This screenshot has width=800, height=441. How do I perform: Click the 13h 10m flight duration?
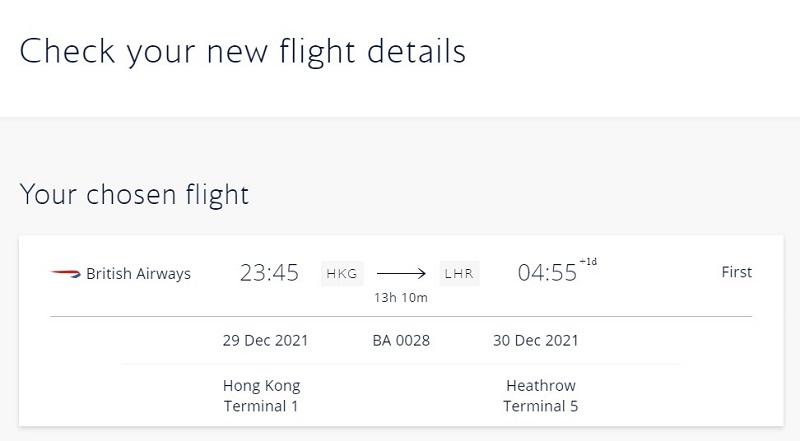pos(401,298)
